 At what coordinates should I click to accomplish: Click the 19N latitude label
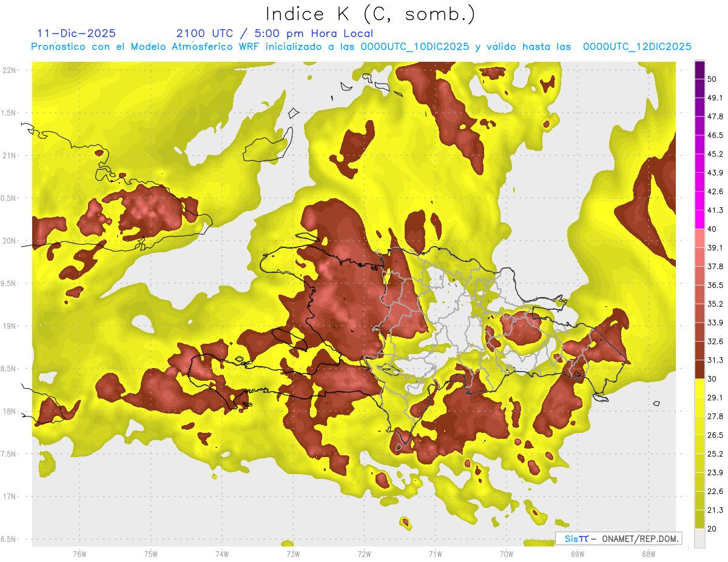coord(9,326)
